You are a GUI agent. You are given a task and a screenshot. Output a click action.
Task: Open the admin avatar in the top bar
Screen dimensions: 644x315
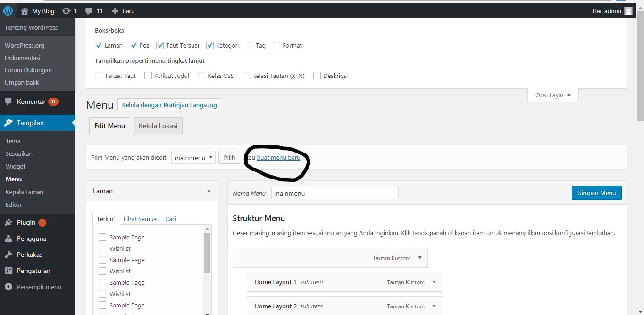tap(628, 11)
